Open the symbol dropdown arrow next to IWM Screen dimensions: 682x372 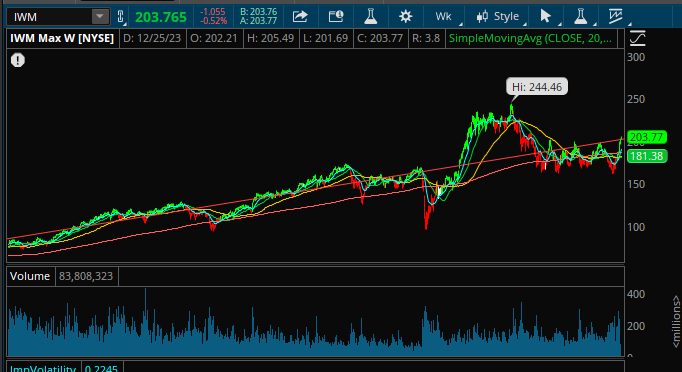[x=100, y=17]
